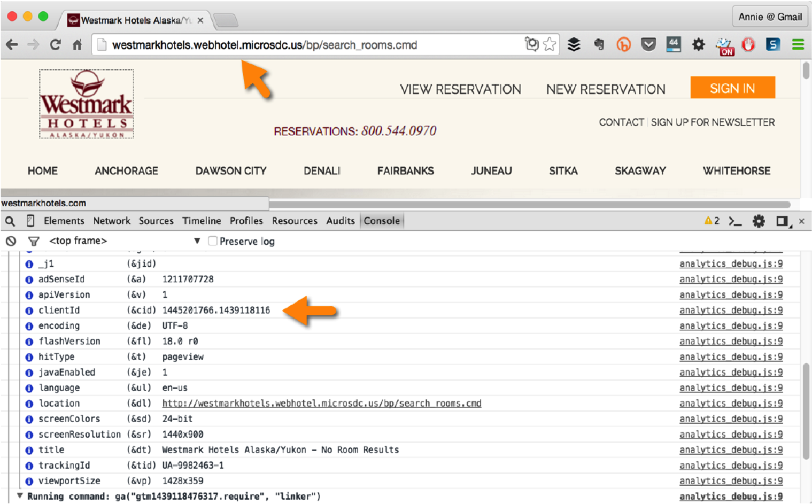
Task: Switch to the Elements tab
Action: [64, 221]
